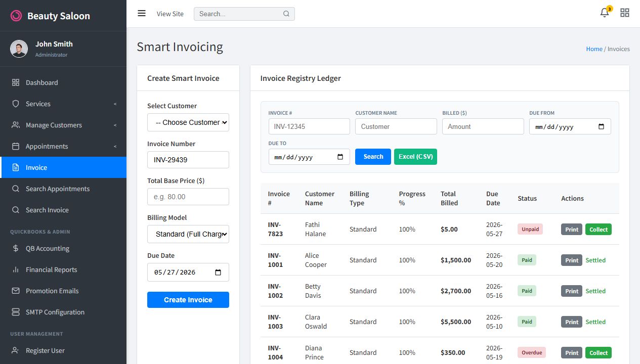Click the Promotion Emails envelope icon
The height and width of the screenshot is (364, 640).
(16, 291)
